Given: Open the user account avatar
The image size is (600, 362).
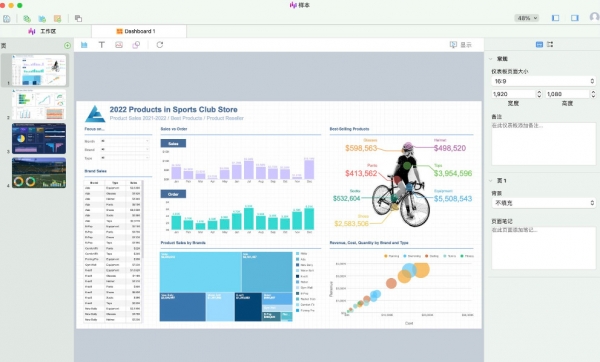Looking at the screenshot, I should (595, 17).
